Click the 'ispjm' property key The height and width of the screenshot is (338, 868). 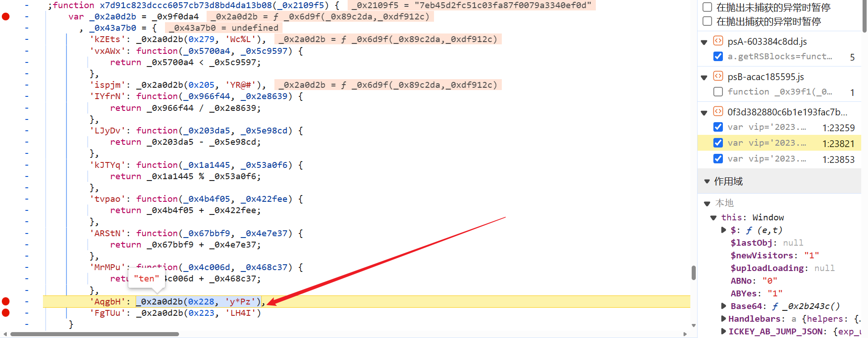[x=108, y=85]
